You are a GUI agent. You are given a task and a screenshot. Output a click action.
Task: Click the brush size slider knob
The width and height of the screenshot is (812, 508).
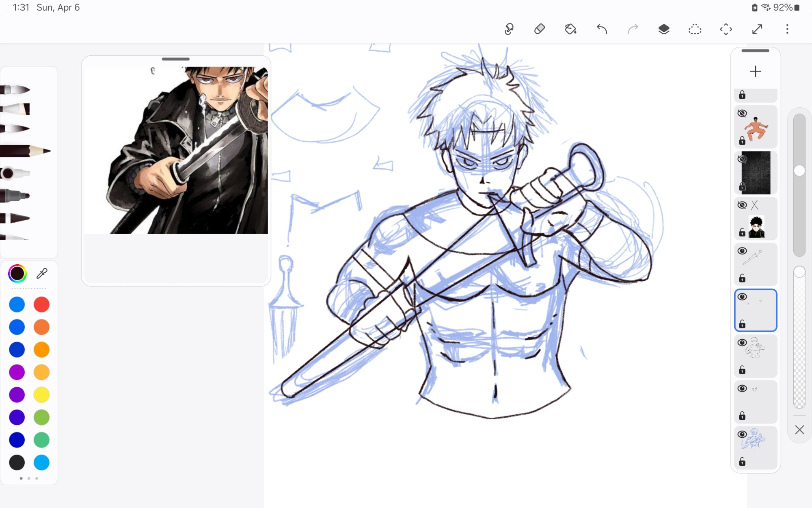[799, 171]
